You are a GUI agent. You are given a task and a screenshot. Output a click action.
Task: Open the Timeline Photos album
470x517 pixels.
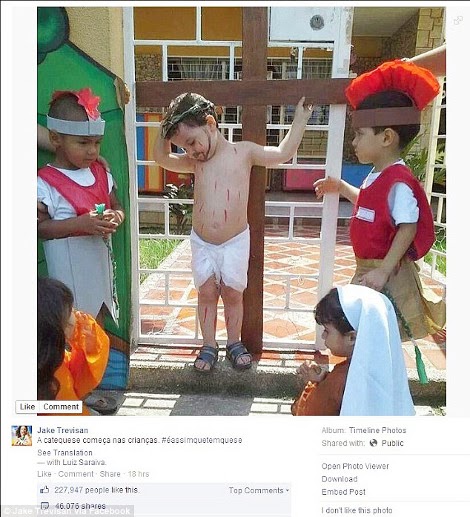tap(378, 430)
